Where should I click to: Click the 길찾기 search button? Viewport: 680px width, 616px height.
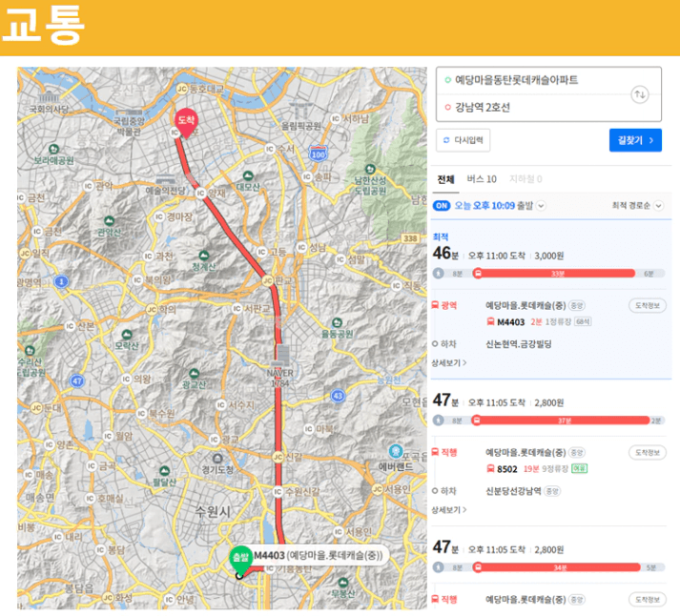tap(635, 140)
